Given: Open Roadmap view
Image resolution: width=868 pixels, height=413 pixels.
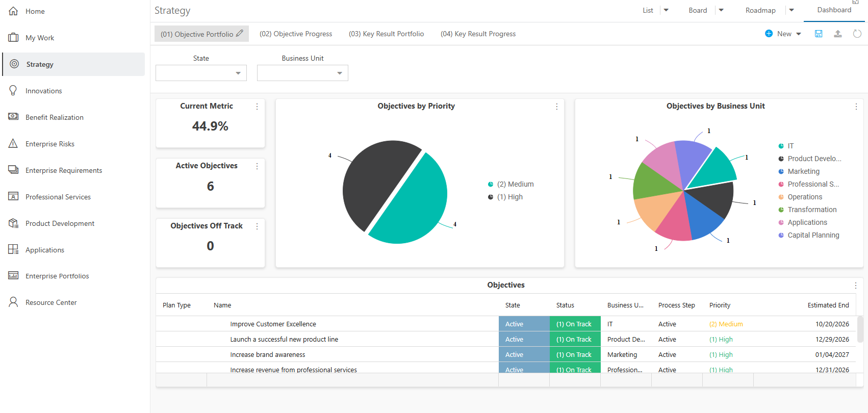Looking at the screenshot, I should 760,10.
